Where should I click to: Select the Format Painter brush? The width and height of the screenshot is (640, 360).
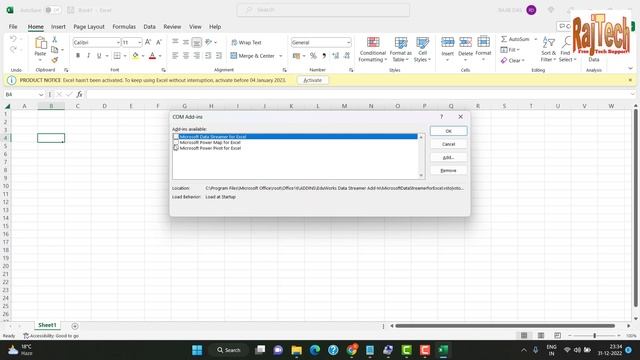coord(55,60)
